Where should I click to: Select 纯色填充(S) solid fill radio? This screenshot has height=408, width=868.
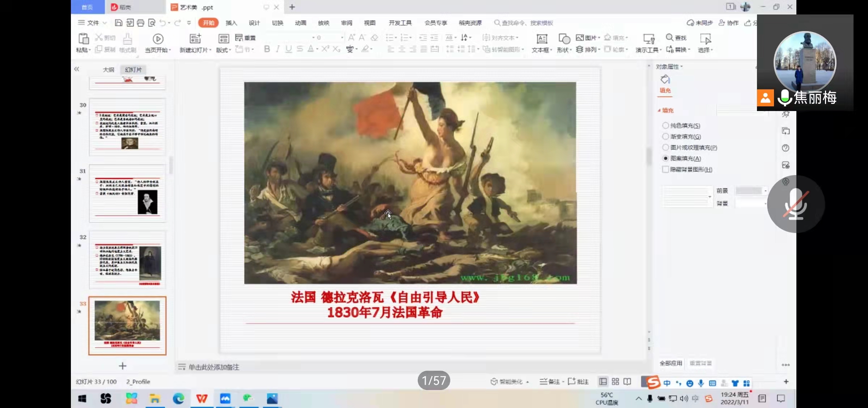665,126
